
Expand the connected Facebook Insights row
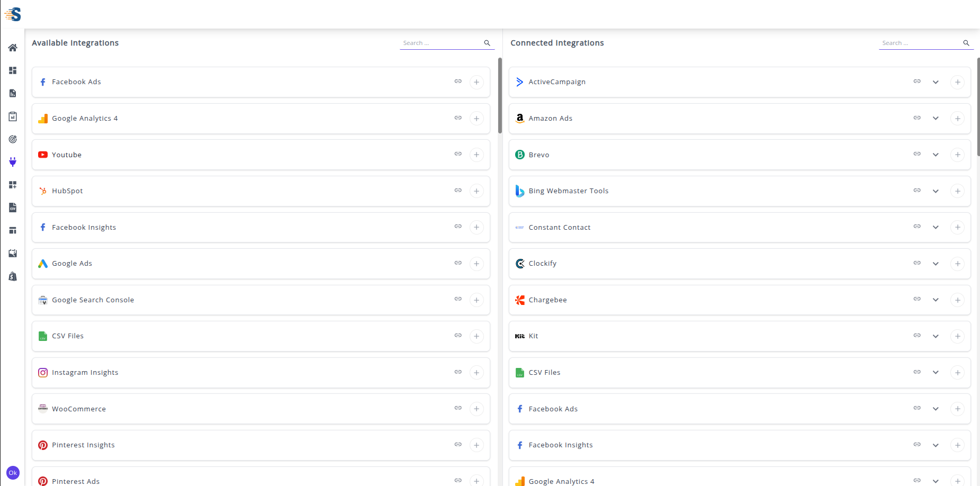point(936,445)
